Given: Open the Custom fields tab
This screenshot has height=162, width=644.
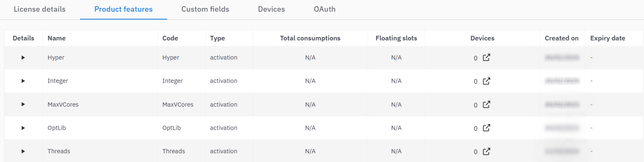Looking at the screenshot, I should (x=205, y=9).
